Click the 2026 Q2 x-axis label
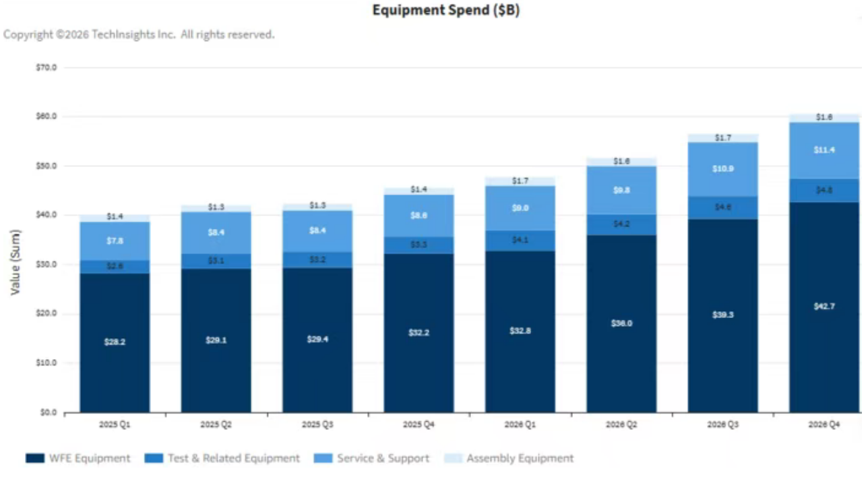 click(622, 425)
